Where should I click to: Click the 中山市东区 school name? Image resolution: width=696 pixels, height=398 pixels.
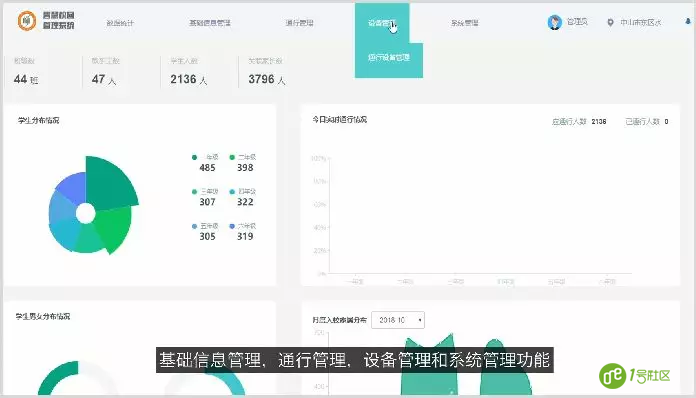pos(641,23)
